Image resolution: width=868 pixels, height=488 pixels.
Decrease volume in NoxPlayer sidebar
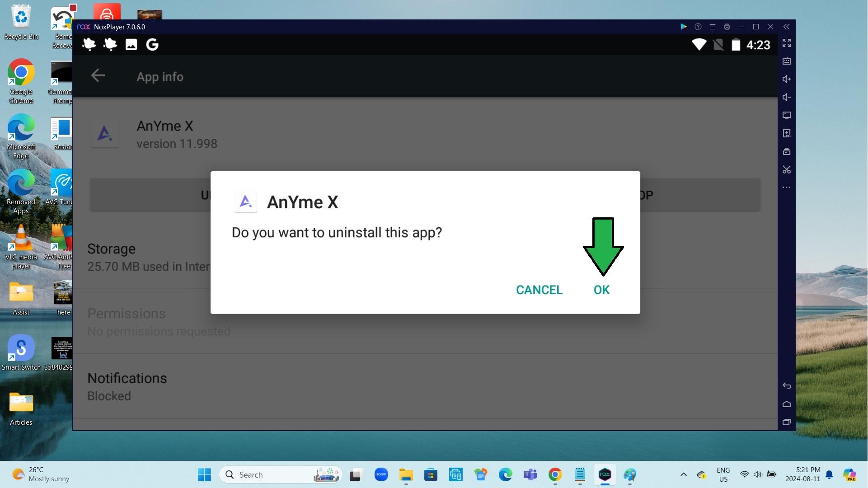[x=787, y=97]
